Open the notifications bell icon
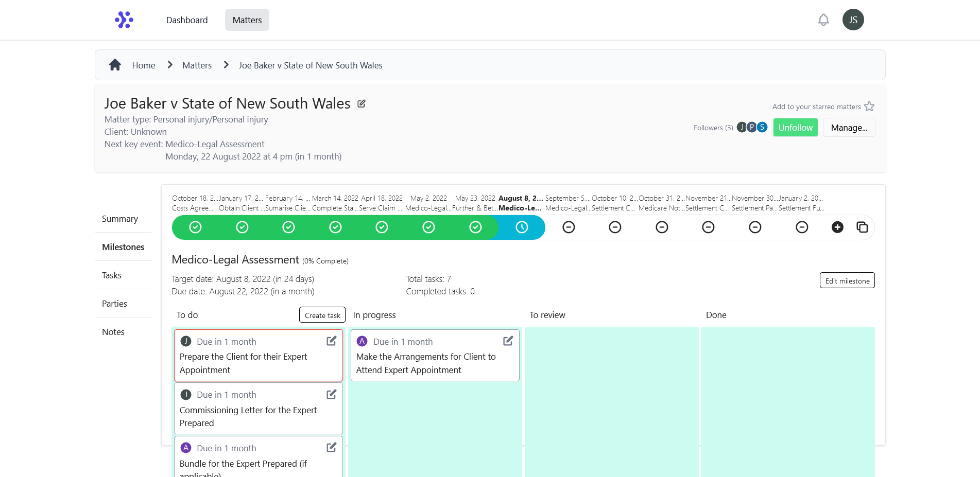 (x=823, y=20)
